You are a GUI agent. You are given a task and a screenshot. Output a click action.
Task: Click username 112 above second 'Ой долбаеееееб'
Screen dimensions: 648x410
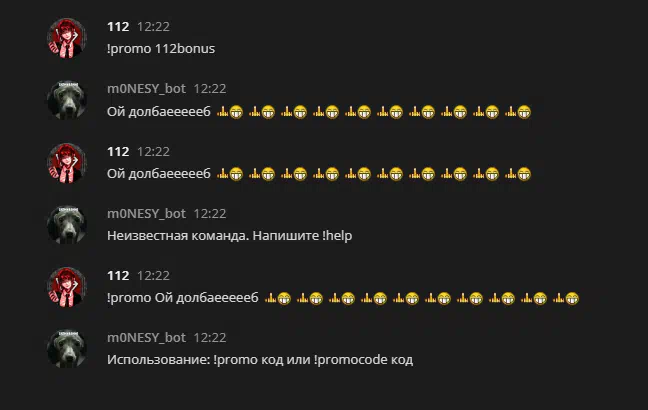point(118,152)
